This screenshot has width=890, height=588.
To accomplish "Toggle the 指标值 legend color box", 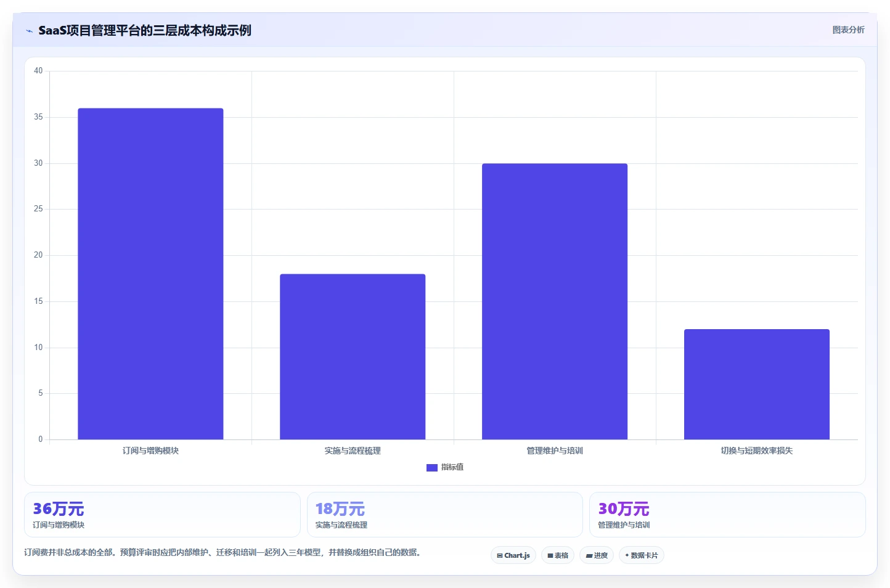I will click(432, 468).
